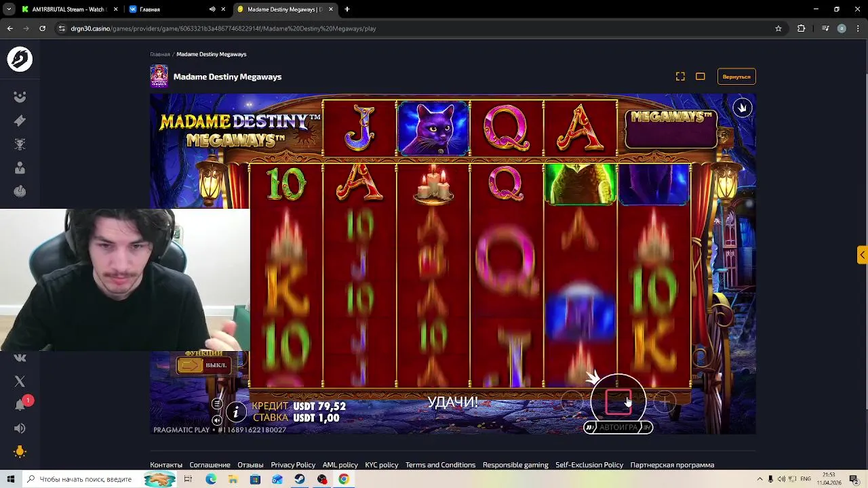Increase bet with plus button
Image resolution: width=868 pixels, height=488 pixels.
tap(665, 403)
